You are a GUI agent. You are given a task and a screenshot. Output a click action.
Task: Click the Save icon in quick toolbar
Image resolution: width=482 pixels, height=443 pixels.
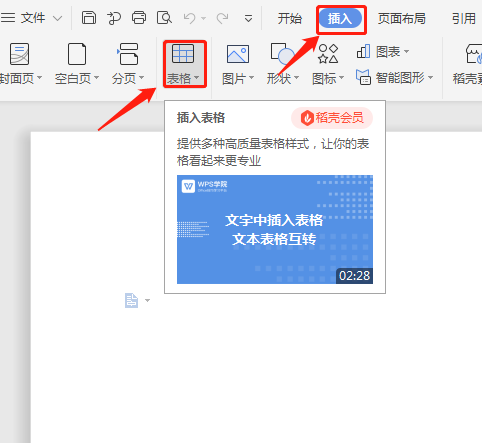89,18
